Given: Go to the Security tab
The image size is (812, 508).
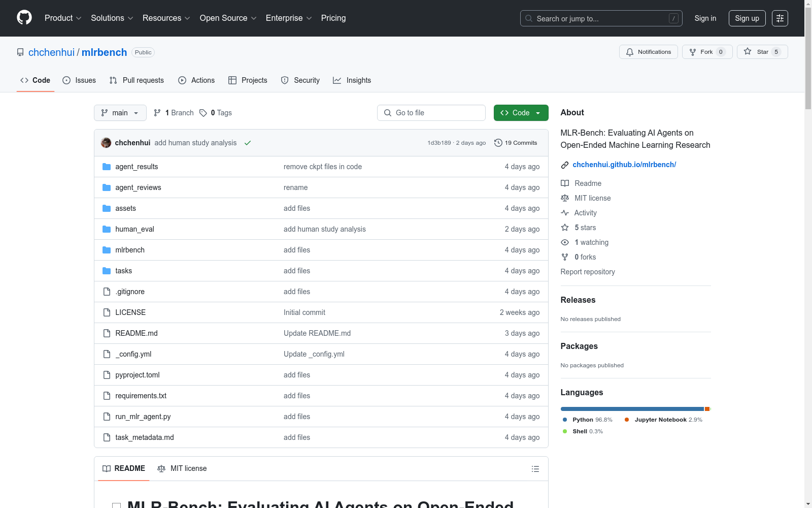Looking at the screenshot, I should point(300,80).
